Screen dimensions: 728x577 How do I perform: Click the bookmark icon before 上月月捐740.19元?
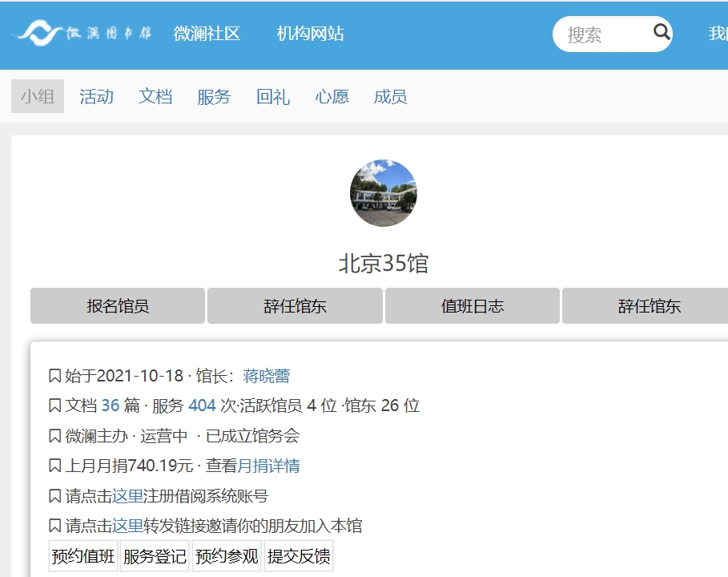(x=54, y=466)
